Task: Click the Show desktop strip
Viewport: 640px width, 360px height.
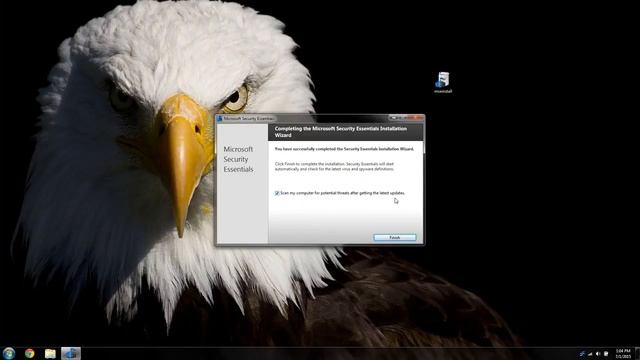Action: [637, 354]
